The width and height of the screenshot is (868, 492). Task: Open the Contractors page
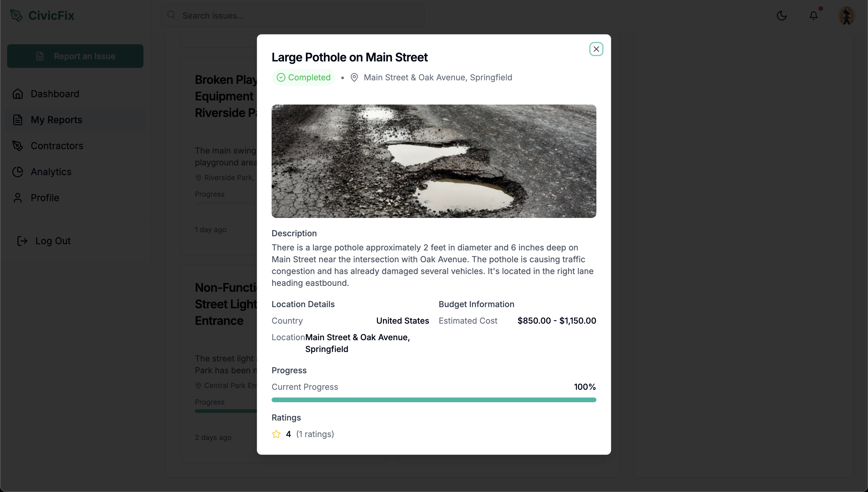tap(57, 146)
